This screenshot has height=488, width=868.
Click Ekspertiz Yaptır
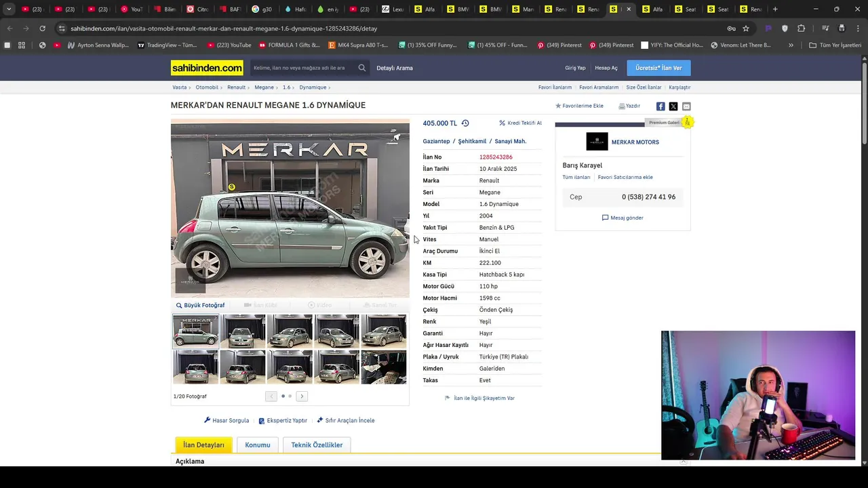[x=283, y=420]
